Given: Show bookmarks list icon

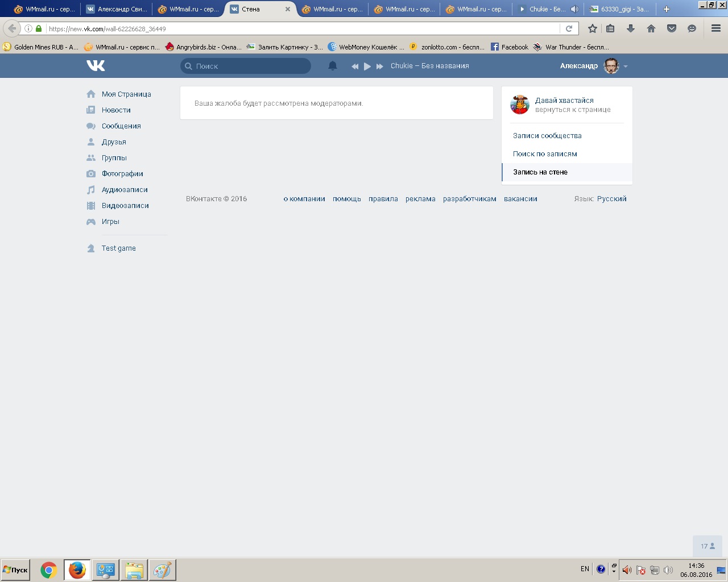Looking at the screenshot, I should [610, 28].
